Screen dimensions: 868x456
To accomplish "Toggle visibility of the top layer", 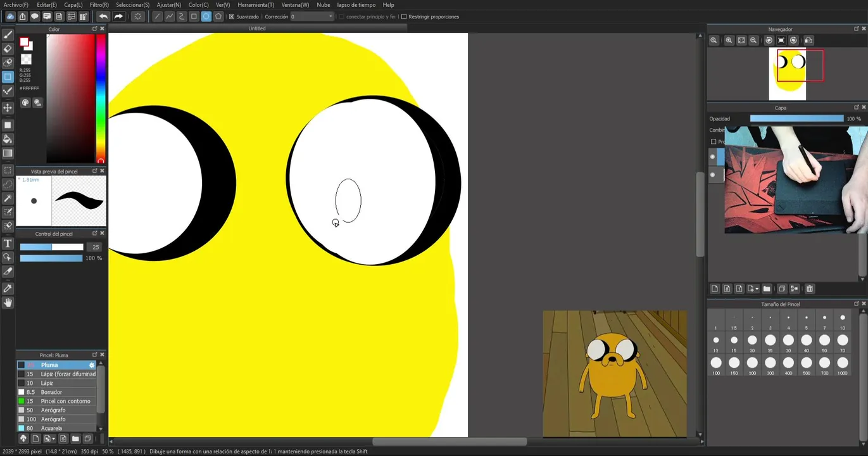I will 713,156.
